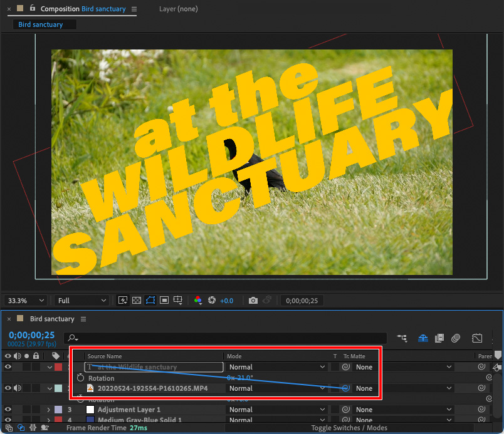Open the 33.3% magnification dropdown
The image size is (504, 434).
[x=26, y=301]
